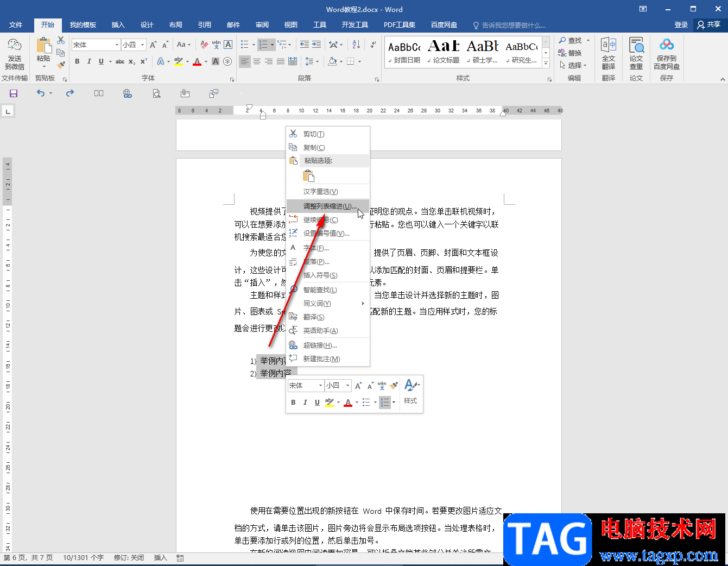Select 调整列表缩进 in context menu
Screen dimensions: 728x566
pos(328,206)
